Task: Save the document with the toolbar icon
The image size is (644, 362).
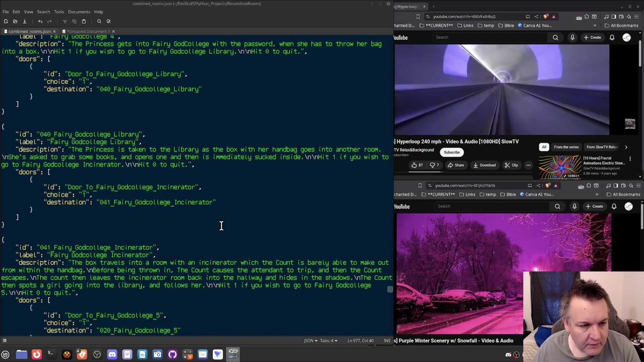Action: pyautogui.click(x=24, y=21)
